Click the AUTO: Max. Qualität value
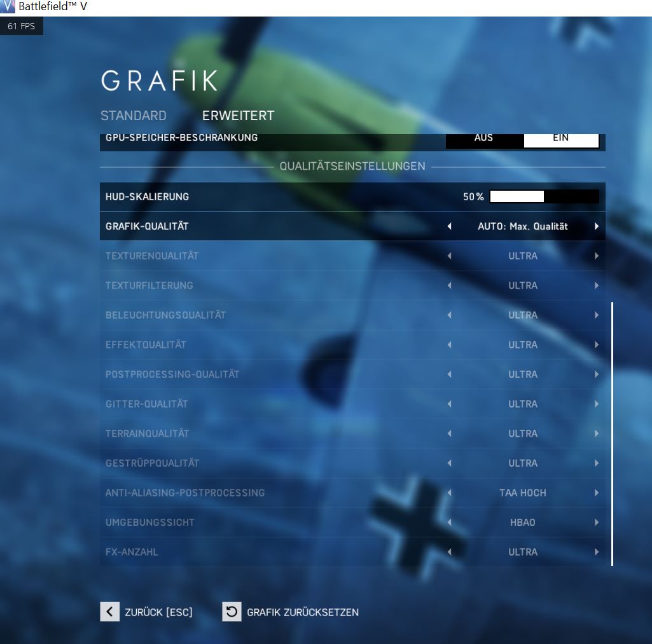The width and height of the screenshot is (652, 644). tap(523, 226)
